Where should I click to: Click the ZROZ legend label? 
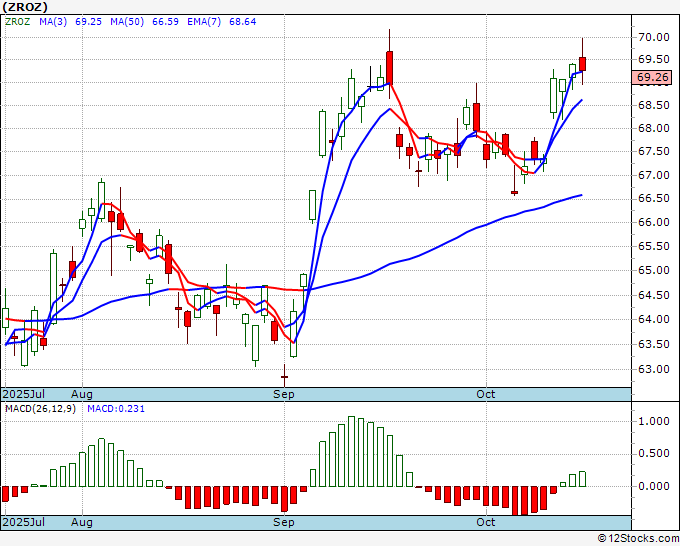(x=17, y=22)
